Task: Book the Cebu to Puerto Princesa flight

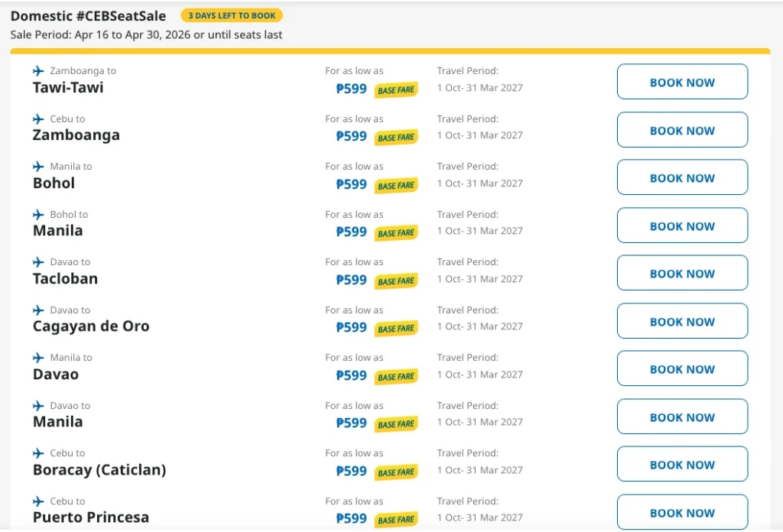Action: 681,512
